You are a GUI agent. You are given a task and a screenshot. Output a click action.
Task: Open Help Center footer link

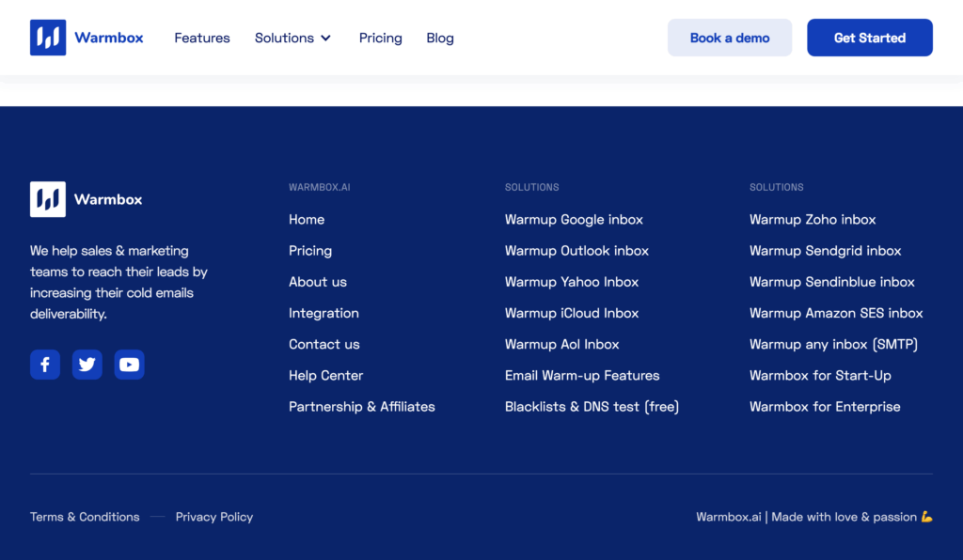pyautogui.click(x=326, y=376)
